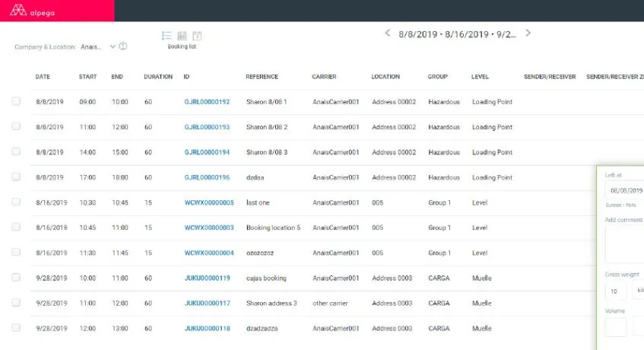
Task: Click reference 'Booking location 5'
Action: (x=274, y=228)
